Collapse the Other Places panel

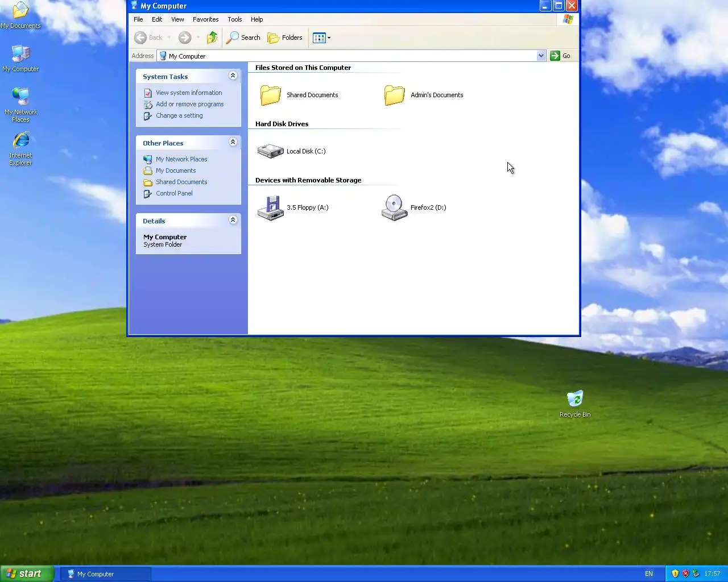(x=233, y=142)
